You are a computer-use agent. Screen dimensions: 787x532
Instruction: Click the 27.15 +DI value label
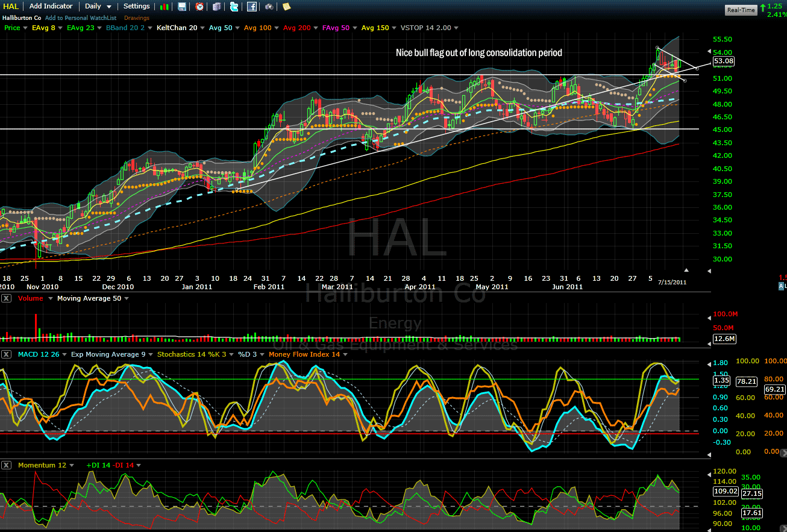click(x=751, y=493)
